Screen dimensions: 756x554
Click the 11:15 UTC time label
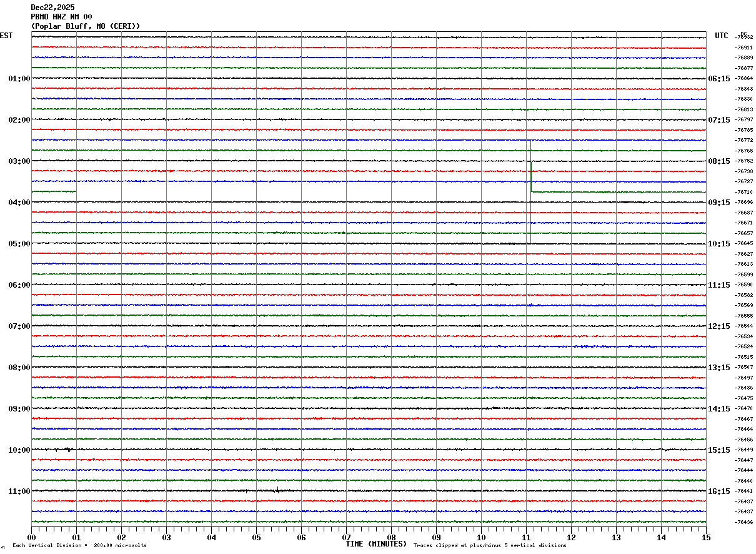[719, 285]
